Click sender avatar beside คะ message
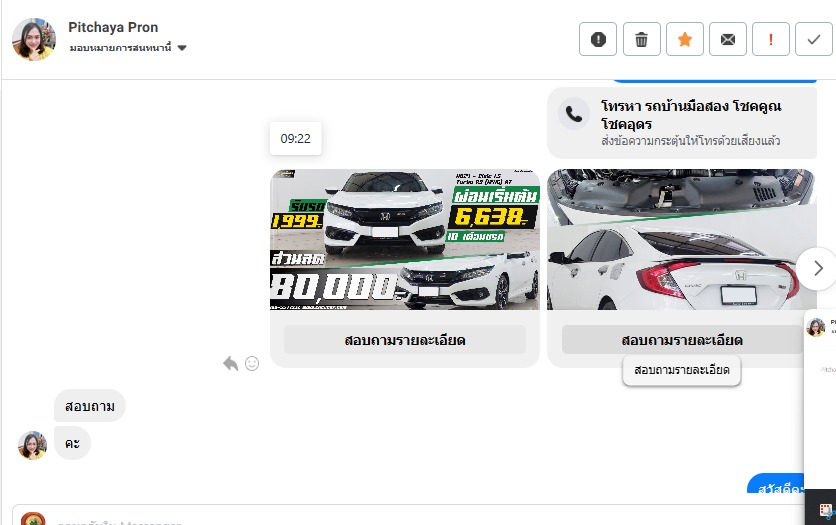This screenshot has width=836, height=525. pyautogui.click(x=33, y=445)
